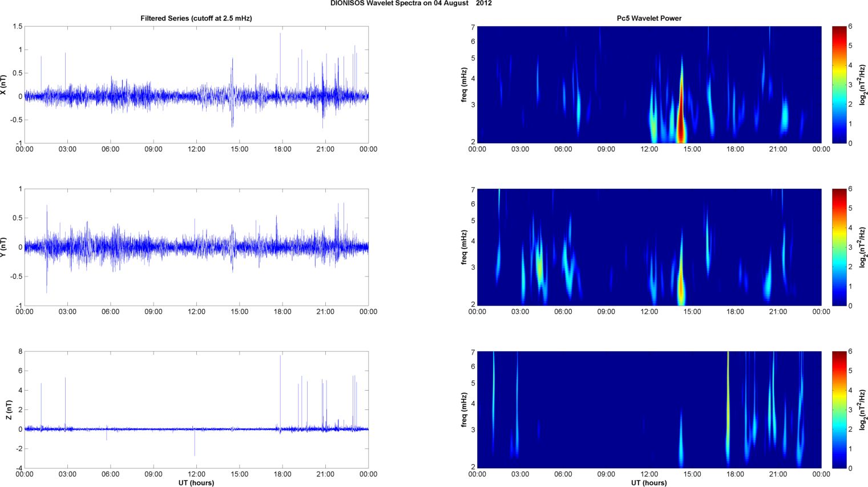The image size is (868, 487).
Task: Select the 'Filtered Series (cutoff at 2.5 mHz)' heading
Action: tap(196, 18)
